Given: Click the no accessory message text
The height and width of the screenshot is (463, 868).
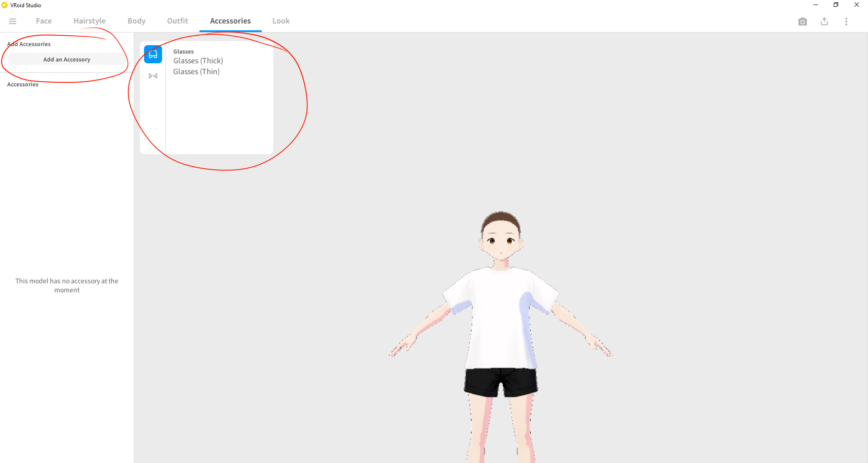Looking at the screenshot, I should click(67, 285).
